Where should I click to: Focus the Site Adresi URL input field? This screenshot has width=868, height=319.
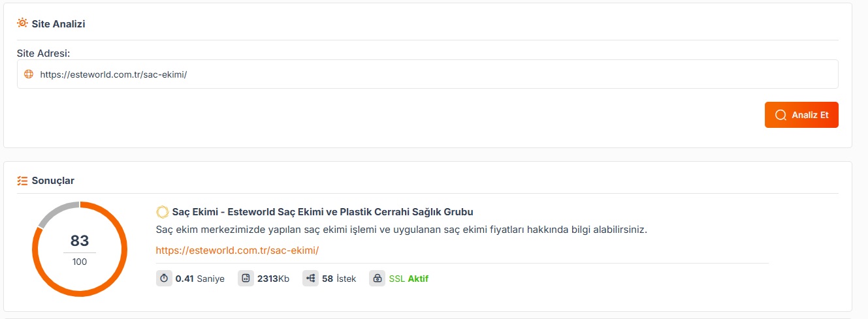428,74
